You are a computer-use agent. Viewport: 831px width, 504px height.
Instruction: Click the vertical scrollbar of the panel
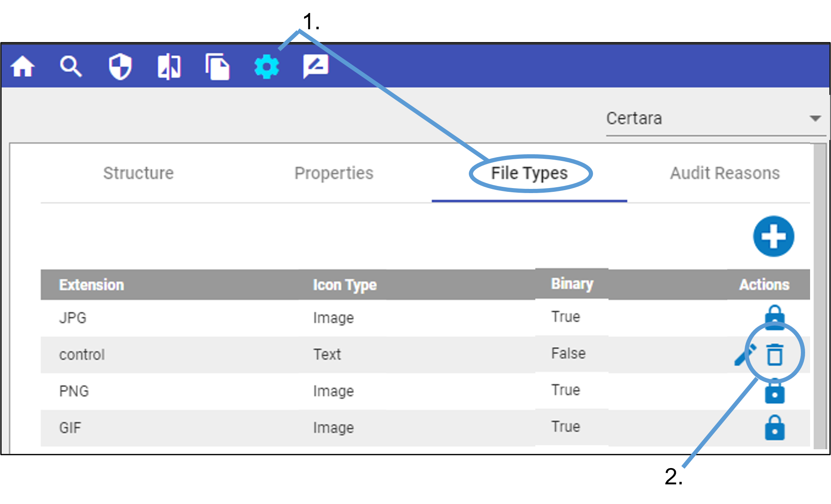[x=820, y=296]
